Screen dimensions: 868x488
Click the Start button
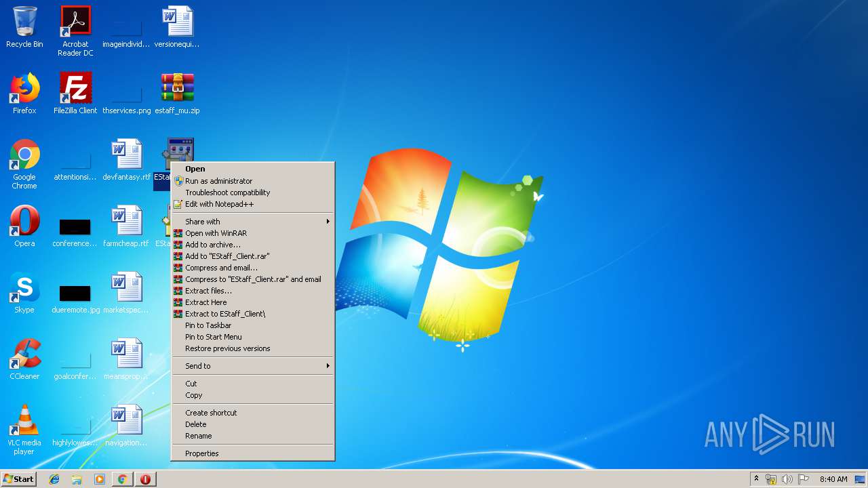(18, 479)
